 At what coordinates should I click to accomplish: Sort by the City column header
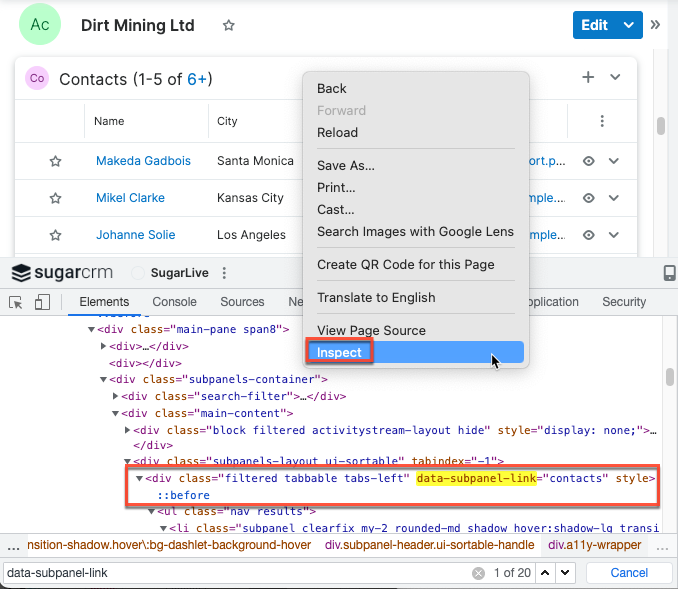[227, 121]
